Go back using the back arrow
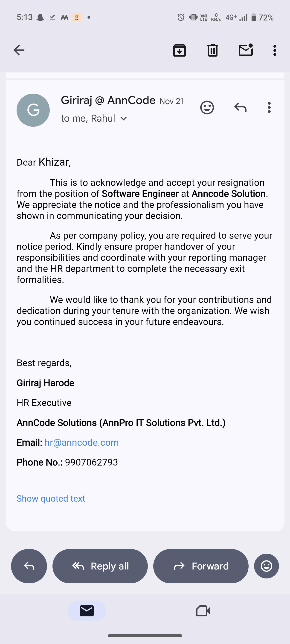290x644 pixels. (19, 50)
